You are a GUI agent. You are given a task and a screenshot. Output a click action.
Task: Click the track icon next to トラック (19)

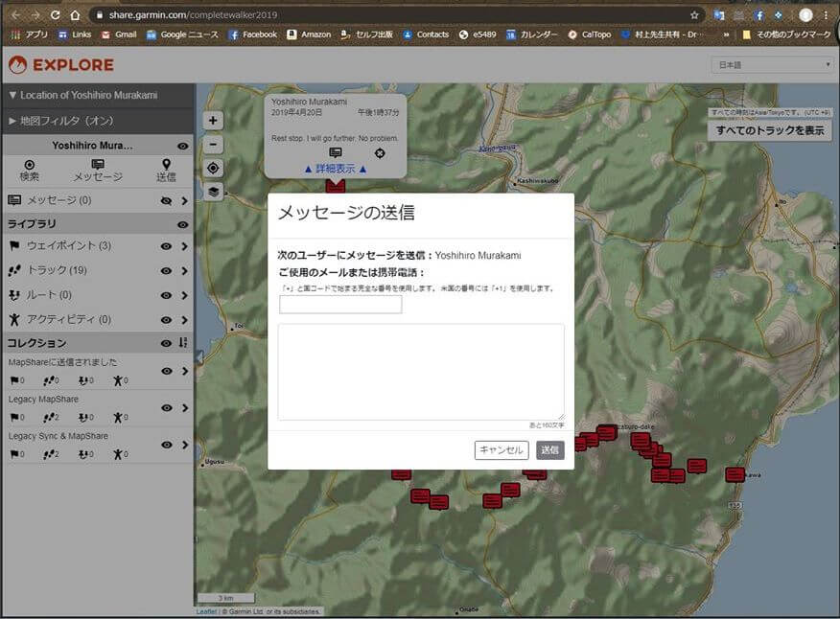pyautogui.click(x=14, y=270)
